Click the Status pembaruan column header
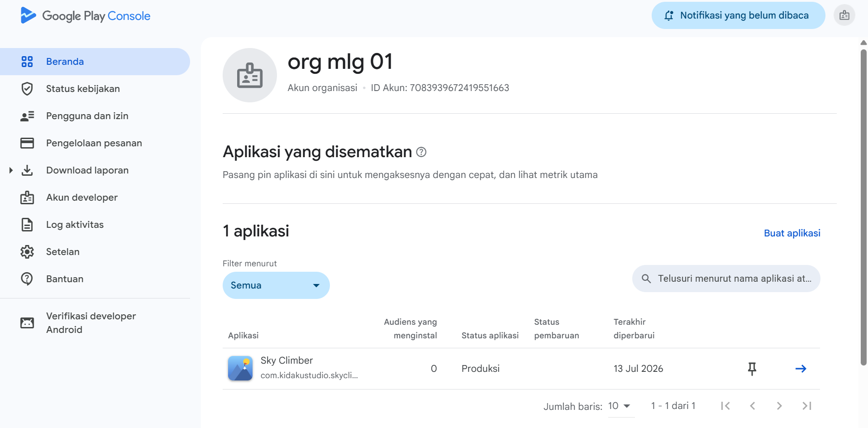 tap(557, 329)
